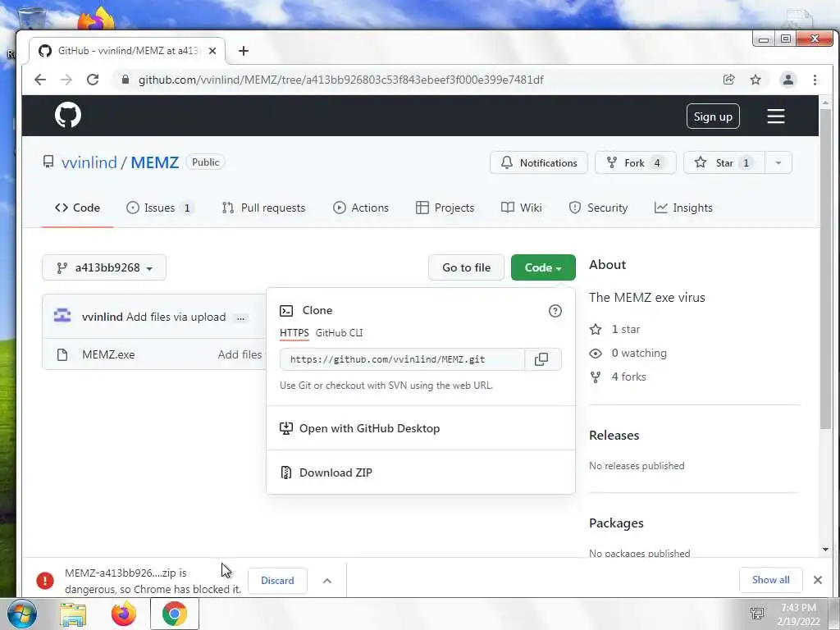Open Chrome's three-dot menu
840x630 pixels.
click(x=815, y=80)
